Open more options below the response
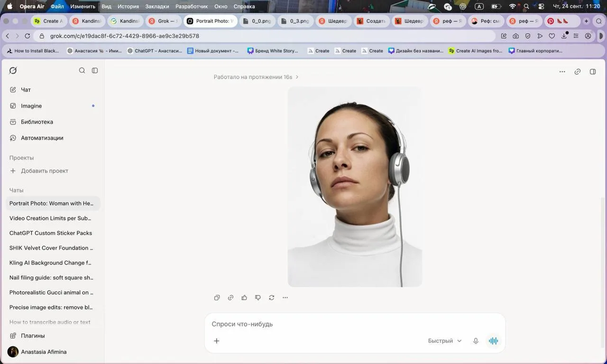607x364 pixels. point(285,298)
